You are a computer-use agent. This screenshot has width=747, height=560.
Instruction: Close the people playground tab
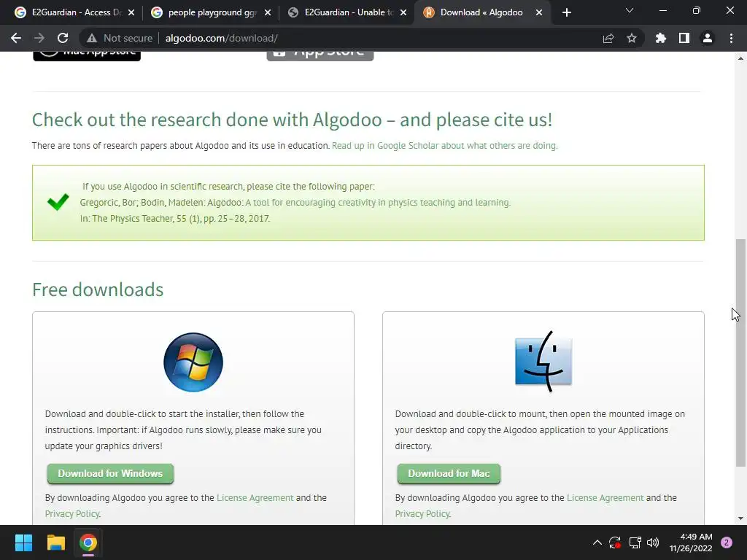coord(268,12)
